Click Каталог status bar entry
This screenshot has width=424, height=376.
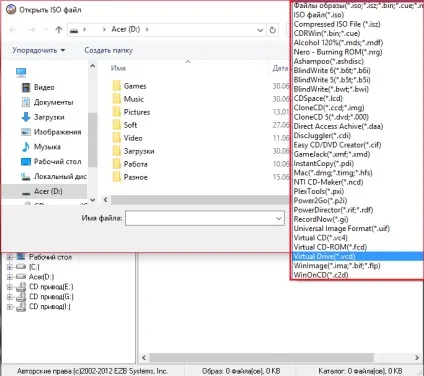click(360, 371)
